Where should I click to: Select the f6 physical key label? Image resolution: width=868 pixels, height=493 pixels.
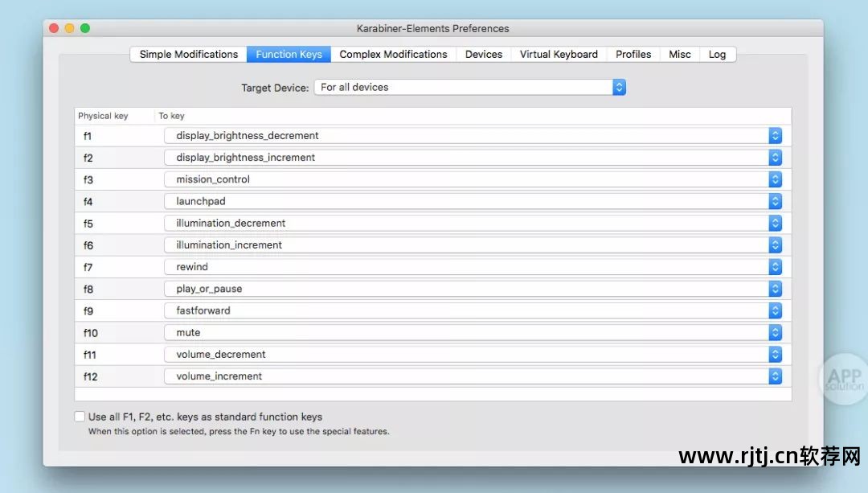point(88,245)
